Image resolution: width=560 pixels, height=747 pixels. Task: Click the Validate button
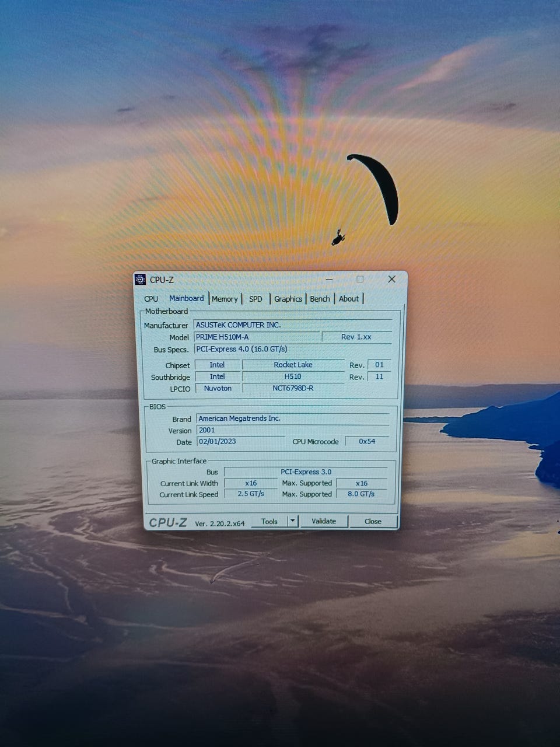tap(324, 521)
